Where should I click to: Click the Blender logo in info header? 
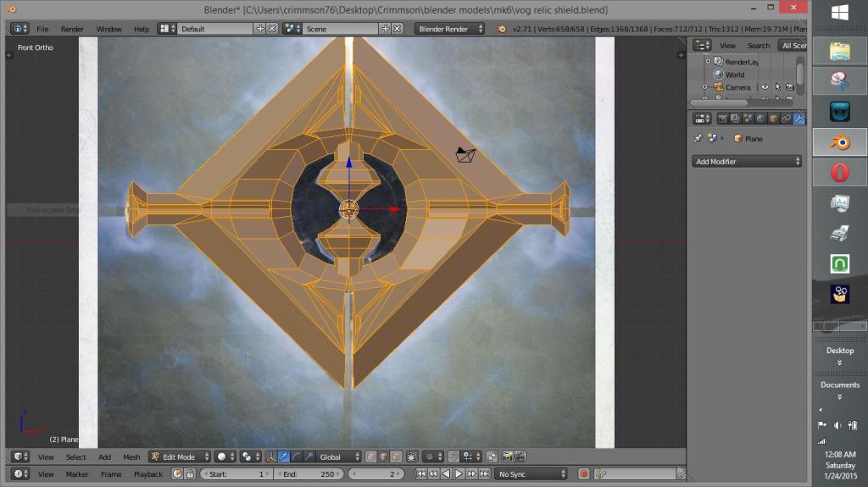point(502,29)
